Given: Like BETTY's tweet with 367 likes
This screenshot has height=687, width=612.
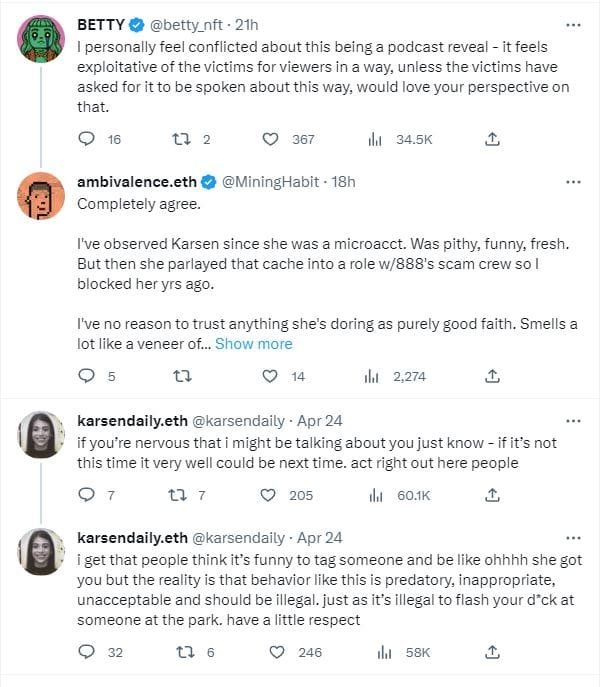Looking at the screenshot, I should pos(270,140).
